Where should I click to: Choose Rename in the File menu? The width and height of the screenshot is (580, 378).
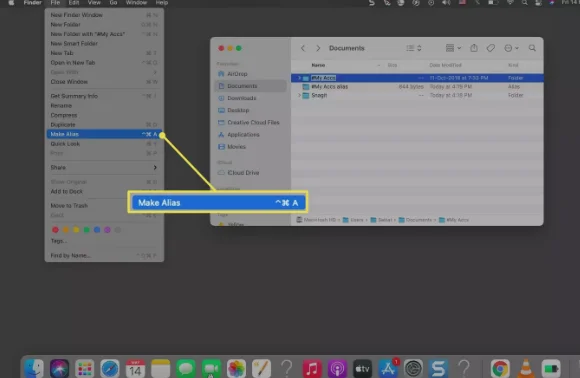(104, 106)
